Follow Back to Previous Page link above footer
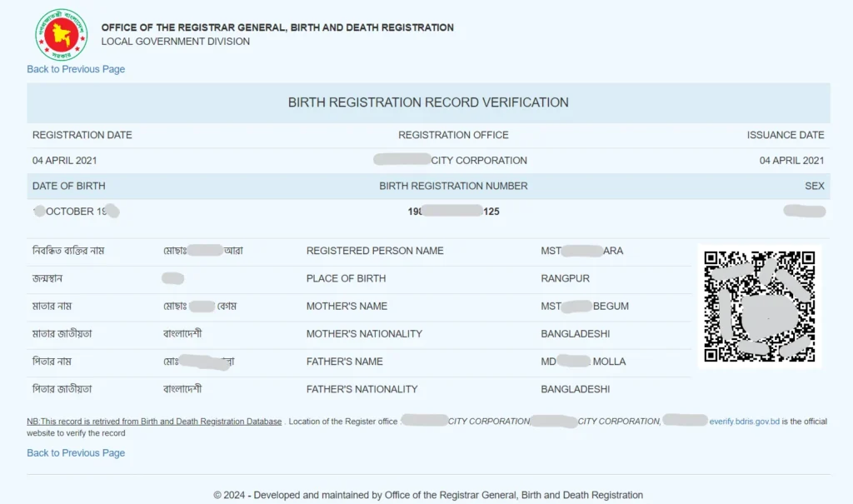The width and height of the screenshot is (853, 504). coord(76,453)
